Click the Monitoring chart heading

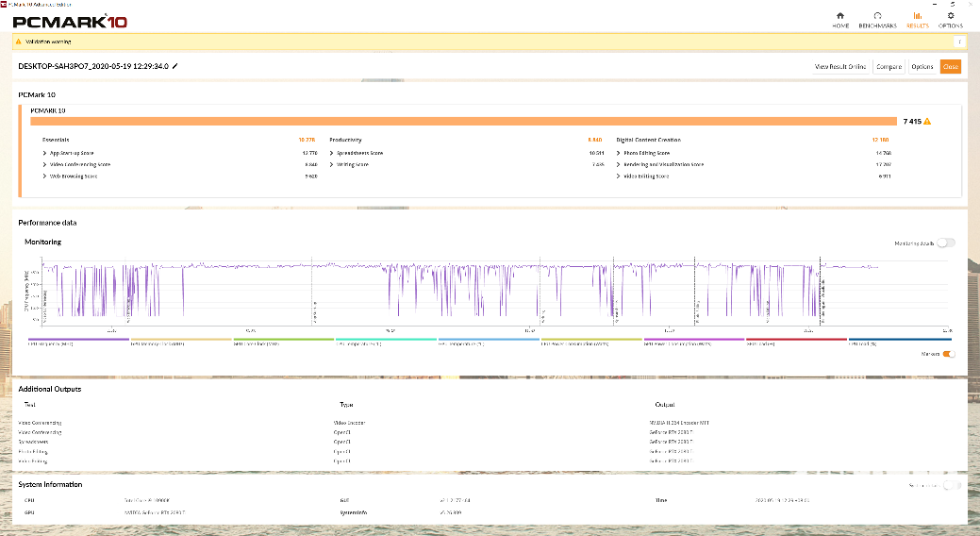click(x=42, y=242)
